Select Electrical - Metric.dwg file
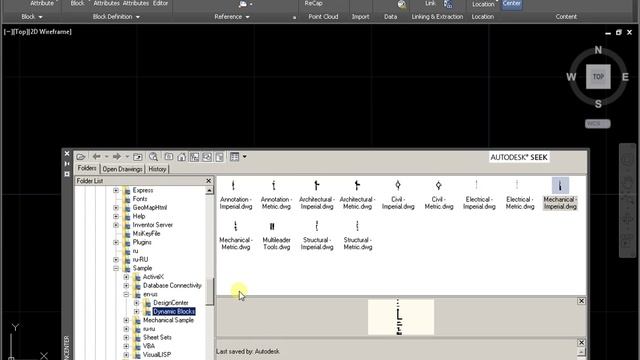 point(520,195)
